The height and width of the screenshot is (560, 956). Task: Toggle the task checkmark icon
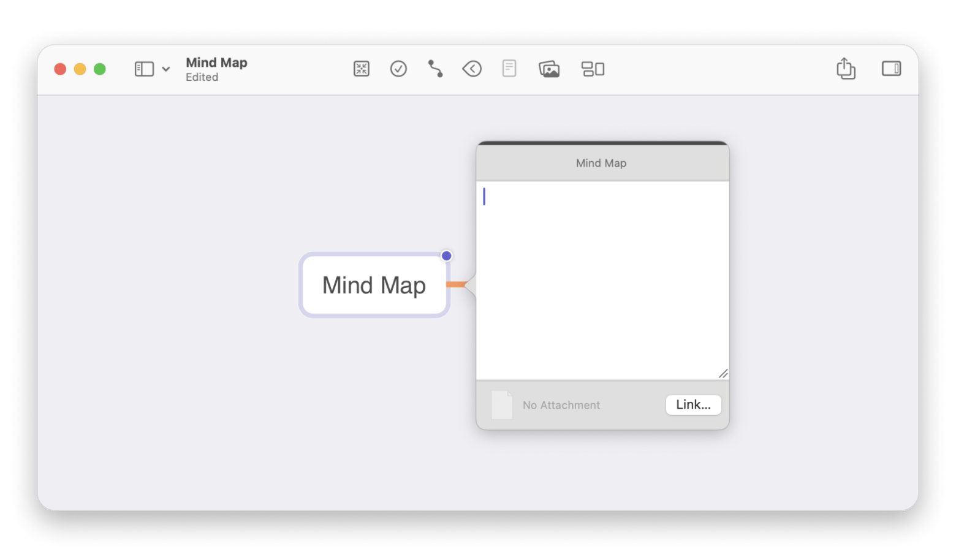click(x=398, y=69)
